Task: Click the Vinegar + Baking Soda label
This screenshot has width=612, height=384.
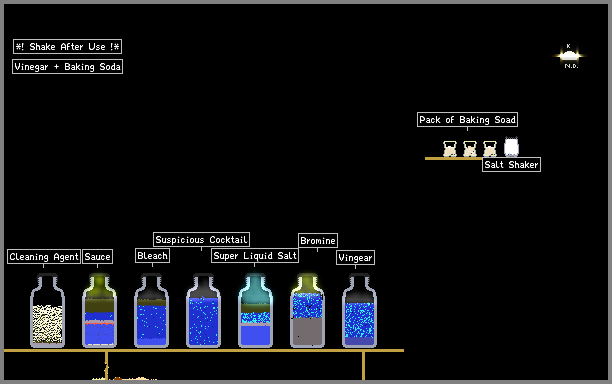Action: tap(68, 66)
